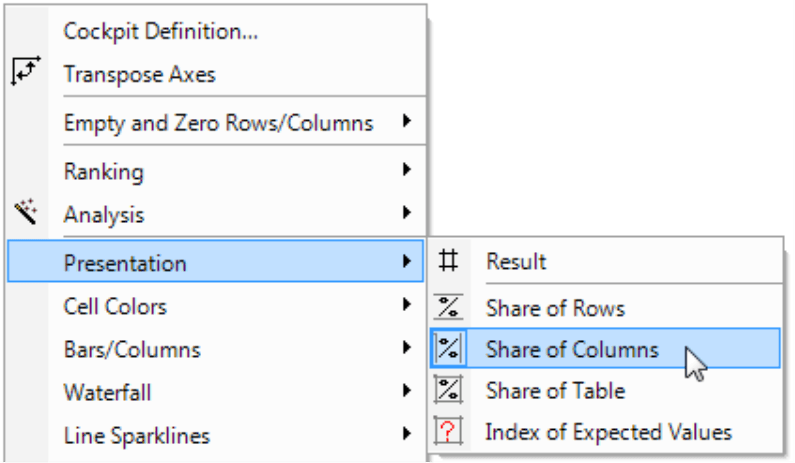
Task: Open the Presentation menu item
Action: 215,261
